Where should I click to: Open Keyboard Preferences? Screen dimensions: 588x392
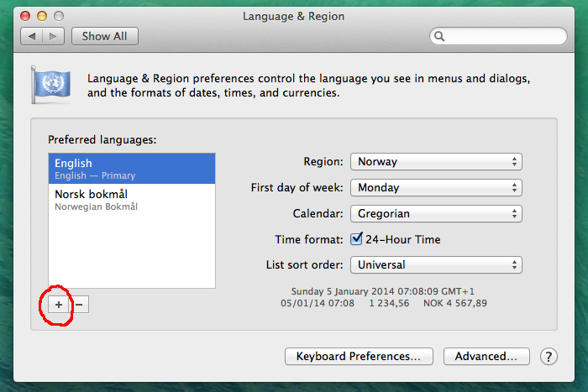point(359,357)
